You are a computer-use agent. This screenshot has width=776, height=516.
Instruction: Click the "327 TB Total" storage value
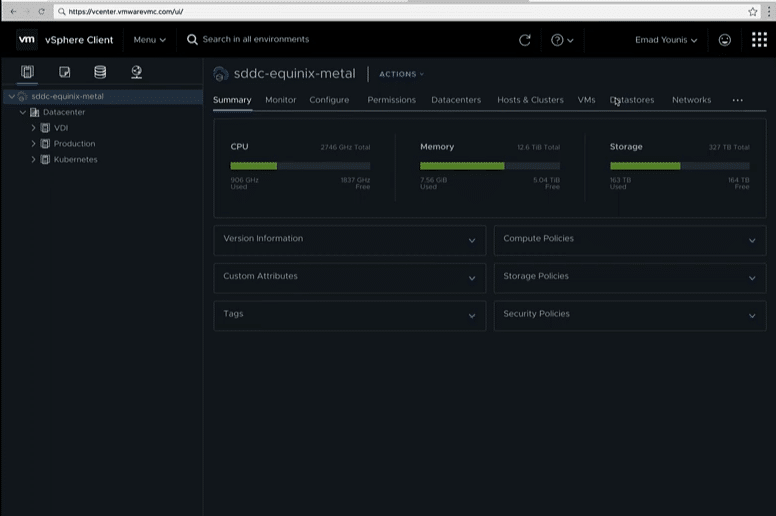click(729, 147)
